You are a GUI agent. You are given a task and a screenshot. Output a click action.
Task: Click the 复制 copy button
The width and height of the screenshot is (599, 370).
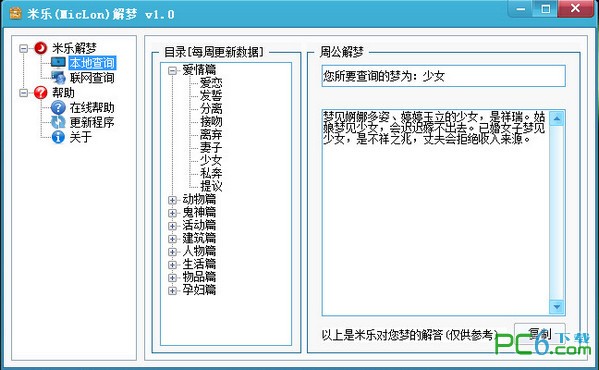click(x=540, y=334)
